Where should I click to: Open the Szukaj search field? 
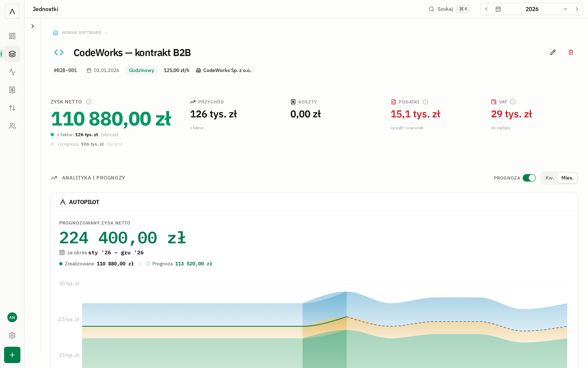(x=449, y=9)
